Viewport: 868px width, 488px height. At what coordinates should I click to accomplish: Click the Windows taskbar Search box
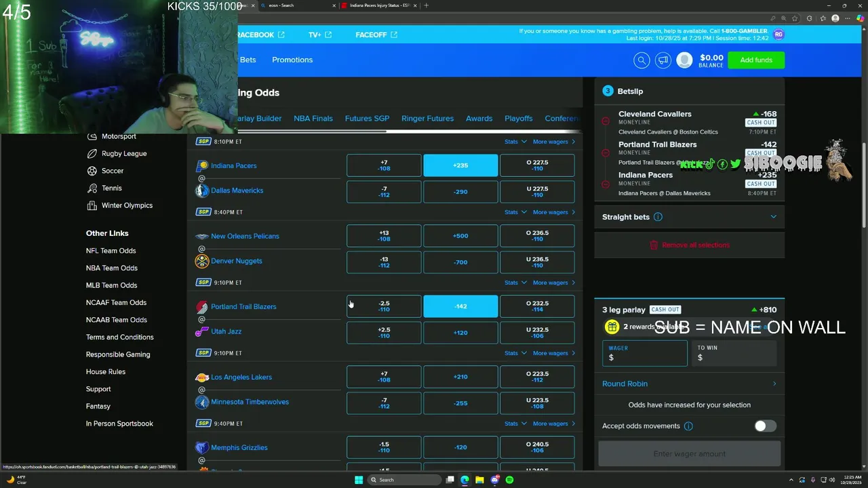click(x=404, y=480)
